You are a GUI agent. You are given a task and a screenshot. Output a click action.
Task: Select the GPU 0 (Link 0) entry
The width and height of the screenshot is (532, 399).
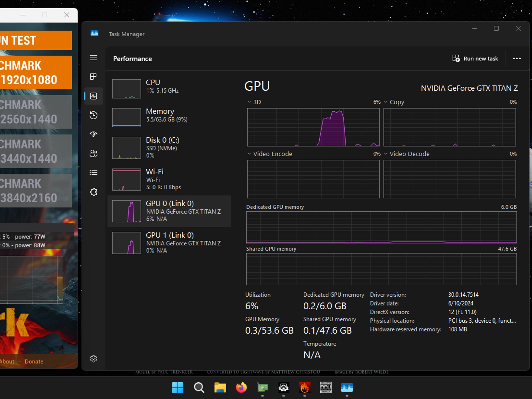coord(169,211)
